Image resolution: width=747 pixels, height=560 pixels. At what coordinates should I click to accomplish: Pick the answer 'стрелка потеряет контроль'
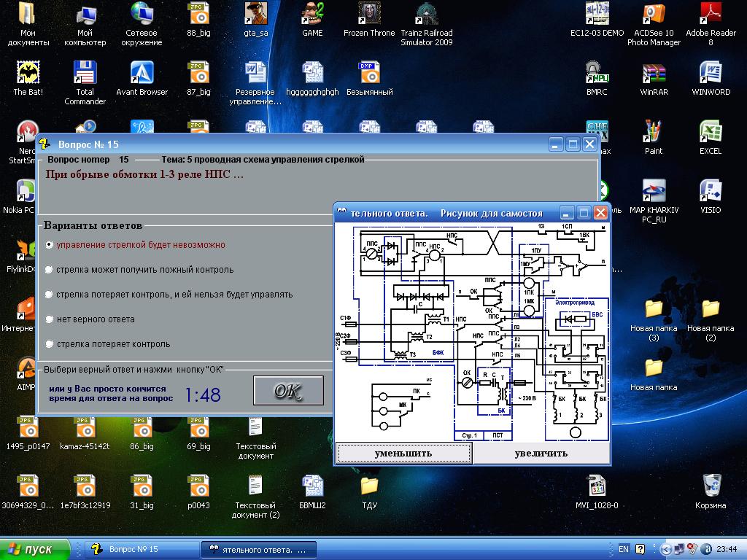click(49, 344)
